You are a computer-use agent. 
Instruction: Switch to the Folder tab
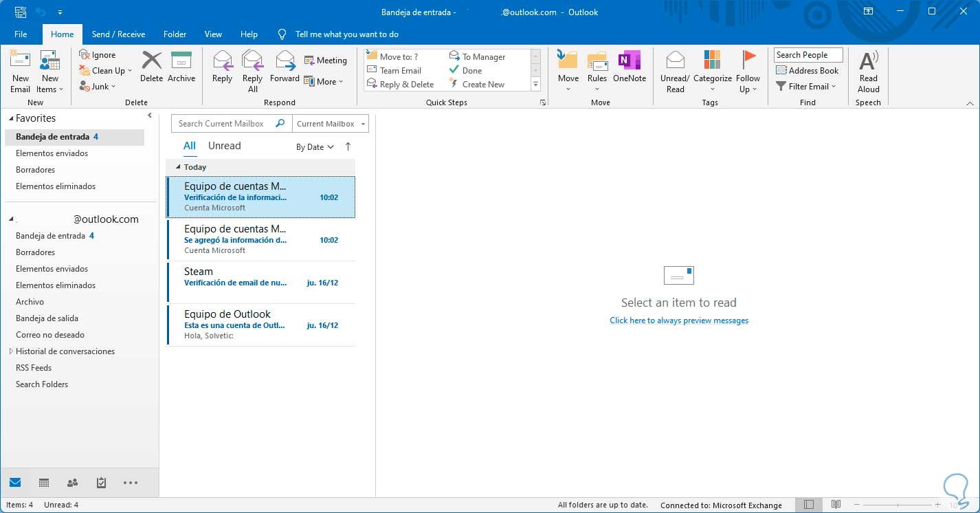(x=175, y=34)
